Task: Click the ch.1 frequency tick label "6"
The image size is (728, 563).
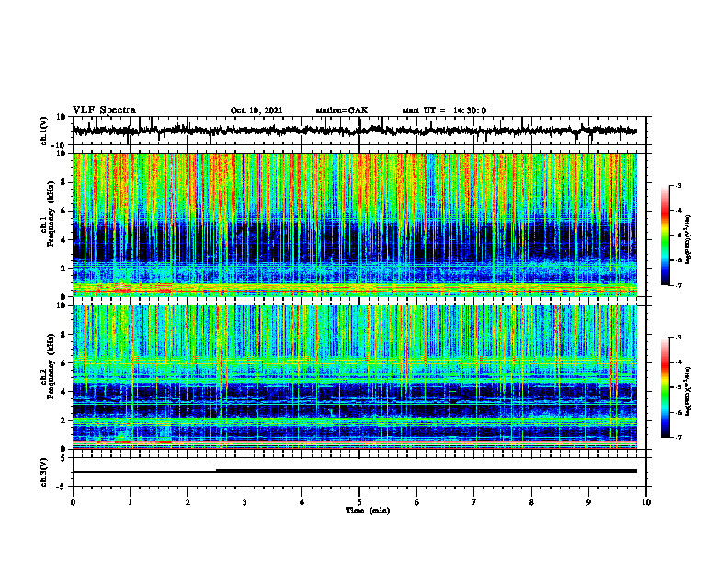Action: tap(64, 211)
